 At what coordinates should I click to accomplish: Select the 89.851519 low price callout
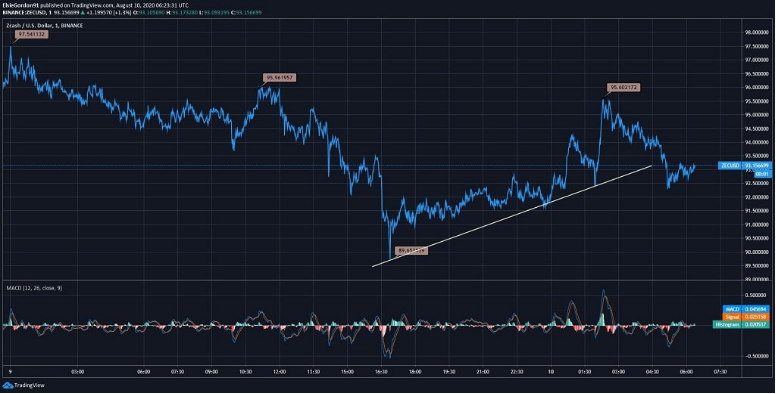coord(412,251)
